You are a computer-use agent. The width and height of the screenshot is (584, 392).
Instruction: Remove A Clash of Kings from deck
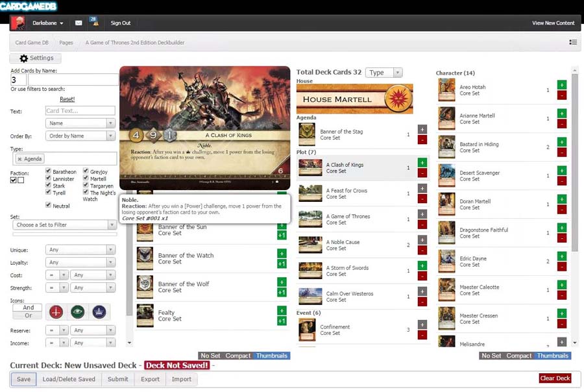point(422,173)
